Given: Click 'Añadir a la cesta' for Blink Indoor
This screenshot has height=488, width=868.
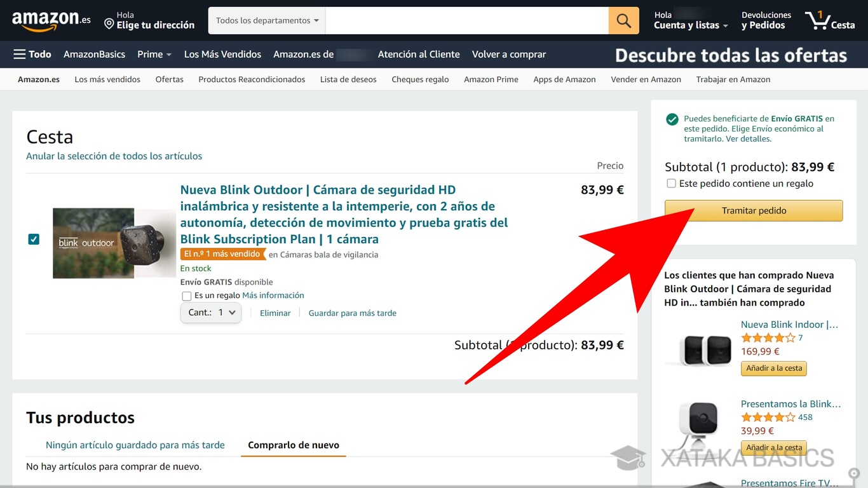Looking at the screenshot, I should [775, 369].
